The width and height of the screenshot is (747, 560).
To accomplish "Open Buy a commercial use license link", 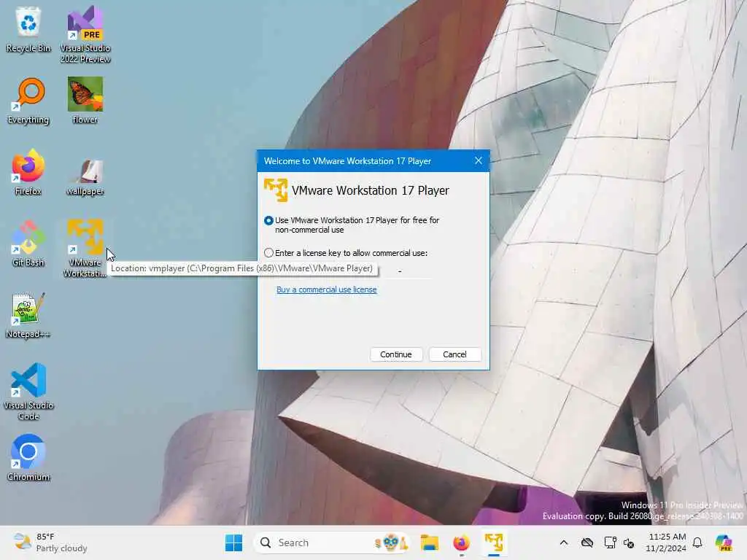I will tap(326, 289).
